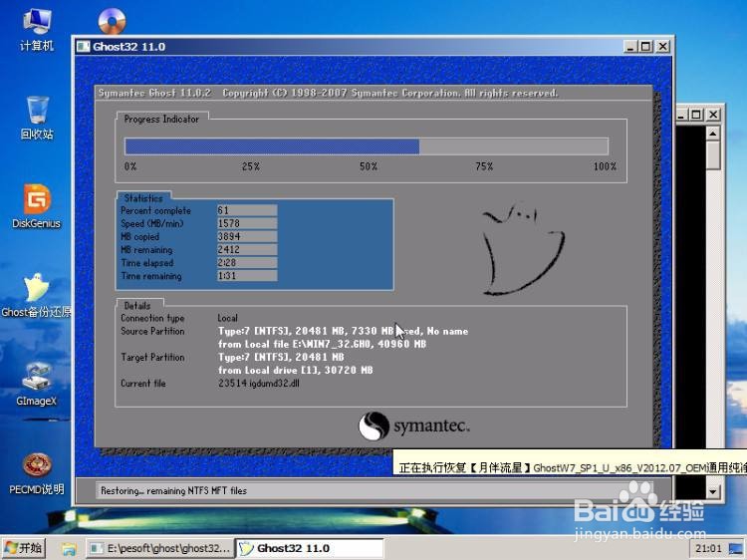Click the Time elapsed value 2:28
The image size is (747, 560).
pyautogui.click(x=247, y=263)
